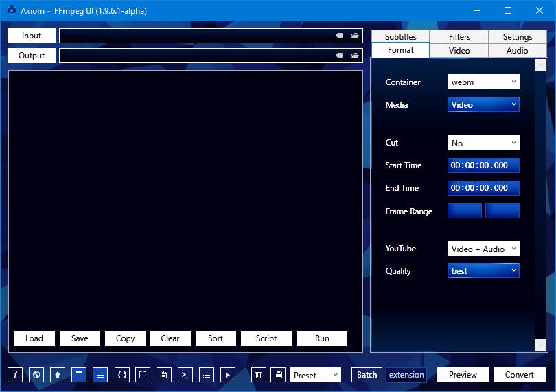Click the Preview button
This screenshot has height=392, width=556.
coord(463,375)
